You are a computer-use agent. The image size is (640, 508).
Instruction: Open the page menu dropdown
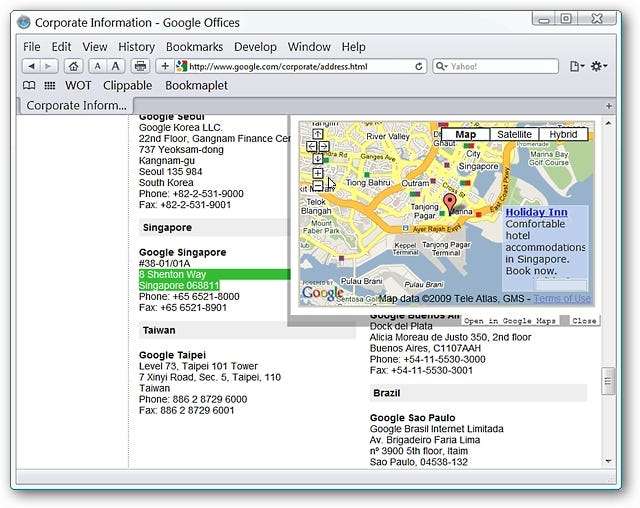click(577, 66)
